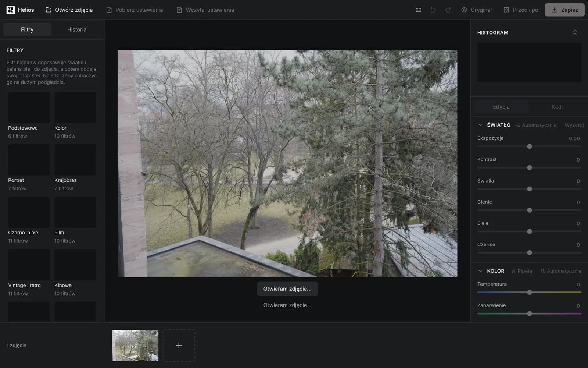Open the Film filter category

click(75, 220)
